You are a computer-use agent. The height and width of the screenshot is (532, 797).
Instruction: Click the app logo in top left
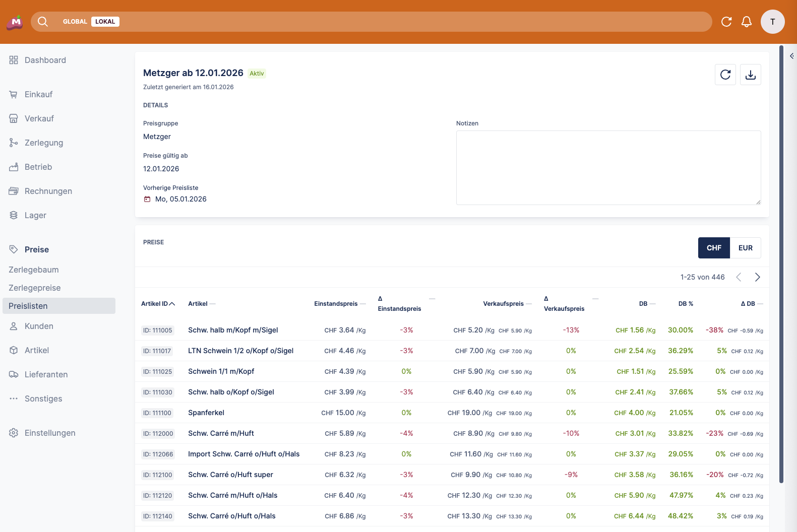coord(15,22)
